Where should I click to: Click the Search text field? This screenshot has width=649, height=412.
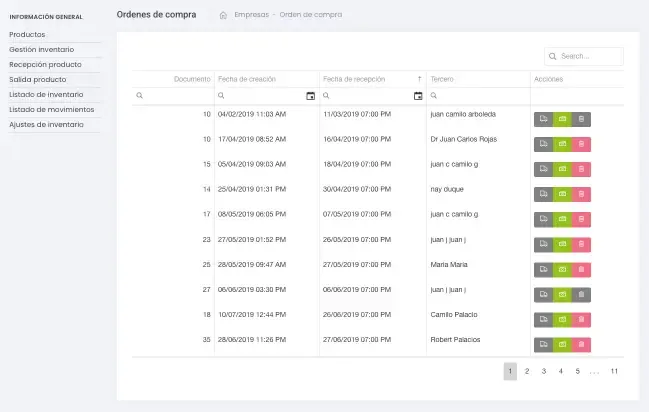[x=590, y=57]
